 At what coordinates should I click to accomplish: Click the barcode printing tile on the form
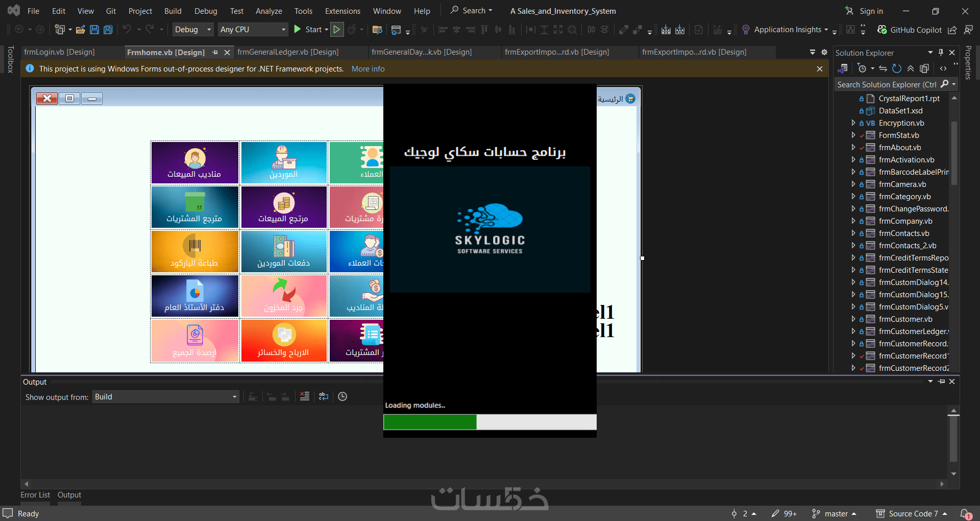click(x=195, y=251)
